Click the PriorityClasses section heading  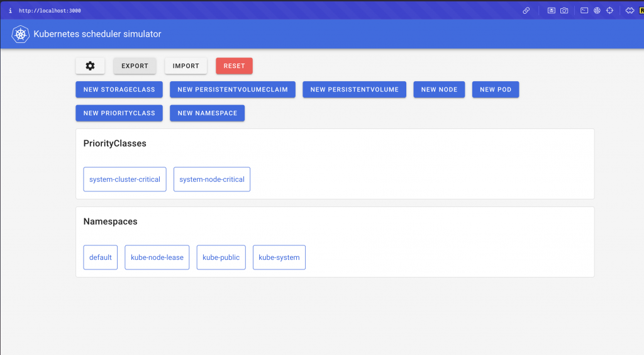tap(115, 144)
